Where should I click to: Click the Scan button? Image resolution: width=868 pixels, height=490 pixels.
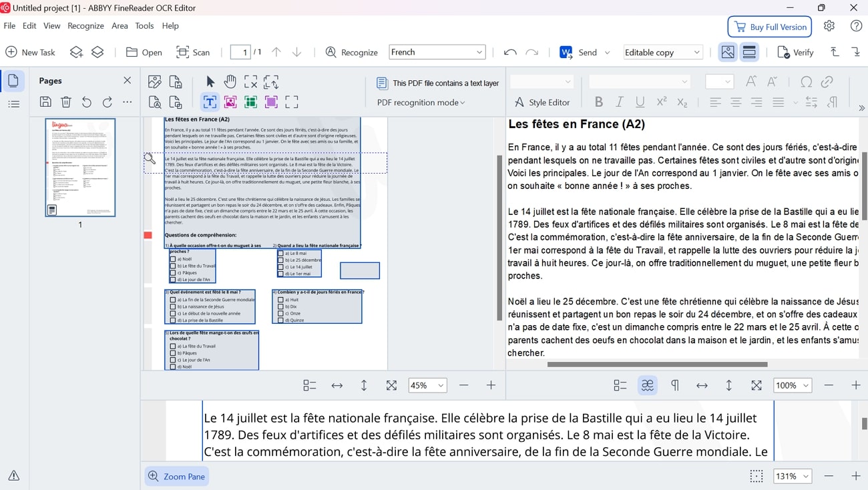tap(193, 52)
